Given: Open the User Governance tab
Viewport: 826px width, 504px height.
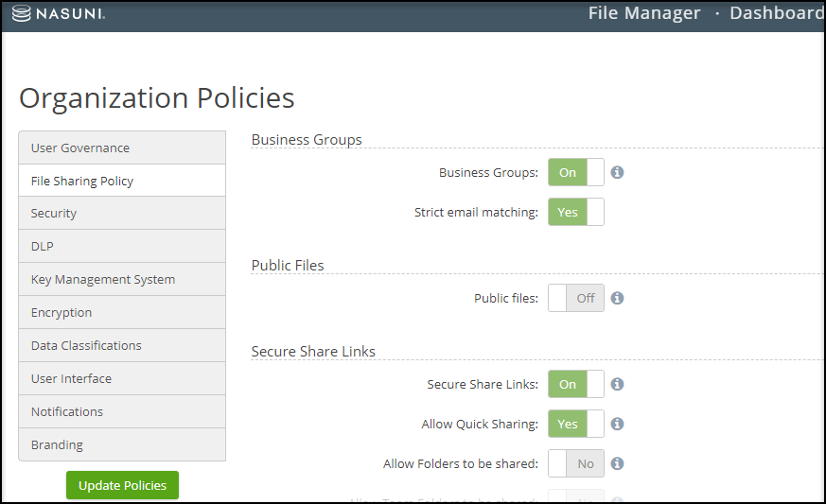Looking at the screenshot, I should [x=122, y=148].
